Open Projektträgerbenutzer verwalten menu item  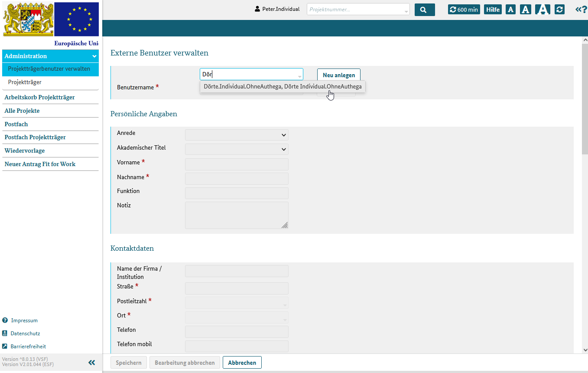50,69
